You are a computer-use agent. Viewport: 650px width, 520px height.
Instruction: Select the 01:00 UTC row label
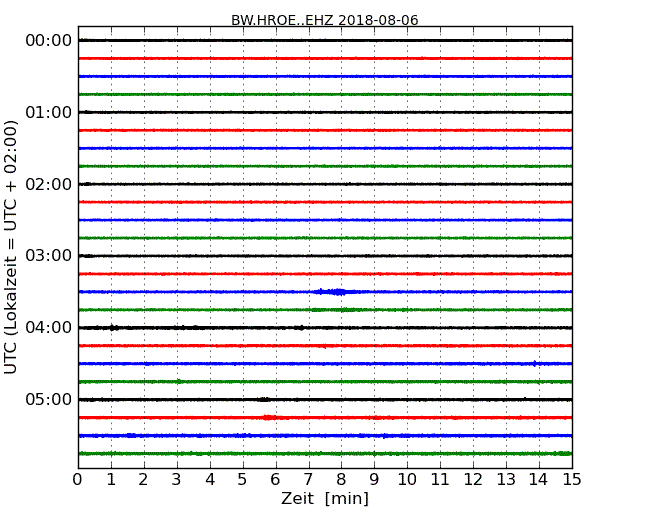[x=49, y=112]
